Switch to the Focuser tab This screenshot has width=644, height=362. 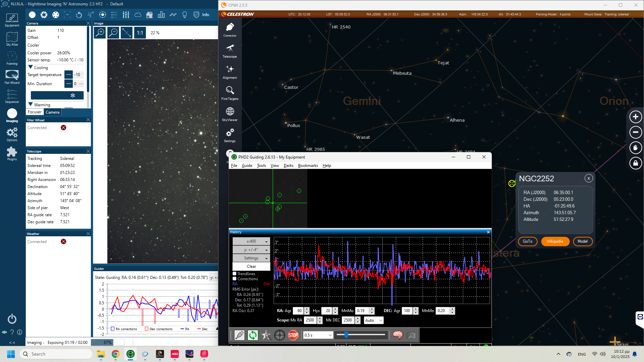point(35,112)
